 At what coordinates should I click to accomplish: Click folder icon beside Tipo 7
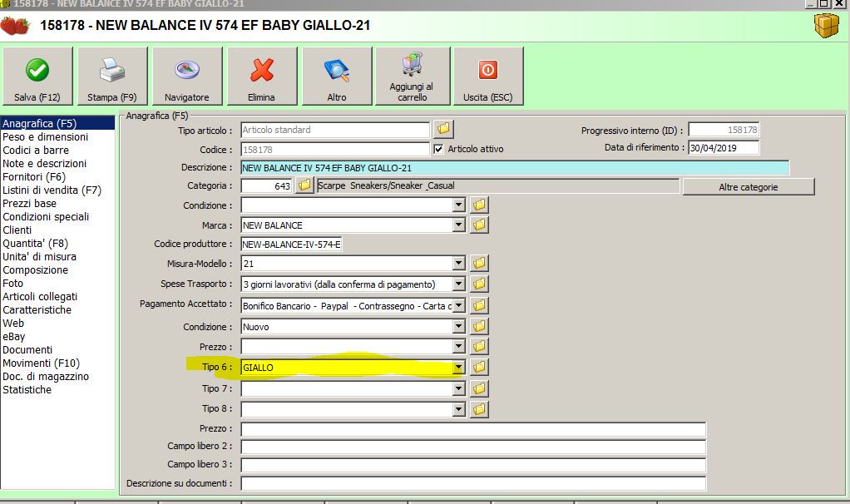point(479,388)
